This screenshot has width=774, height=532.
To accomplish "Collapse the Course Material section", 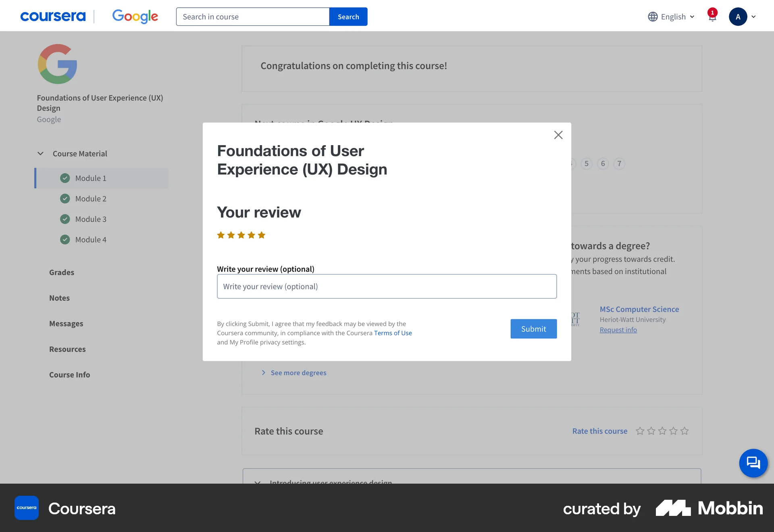I will coord(40,153).
